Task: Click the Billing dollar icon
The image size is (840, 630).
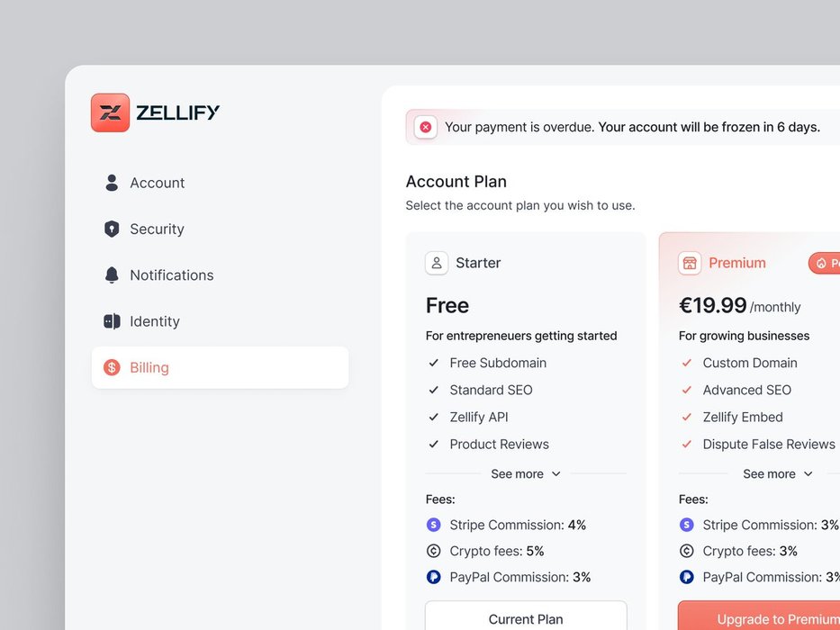Action: (x=112, y=367)
